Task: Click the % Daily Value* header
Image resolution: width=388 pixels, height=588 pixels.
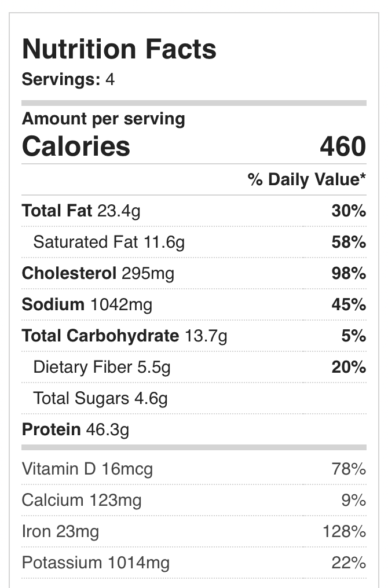Action: coord(307,180)
